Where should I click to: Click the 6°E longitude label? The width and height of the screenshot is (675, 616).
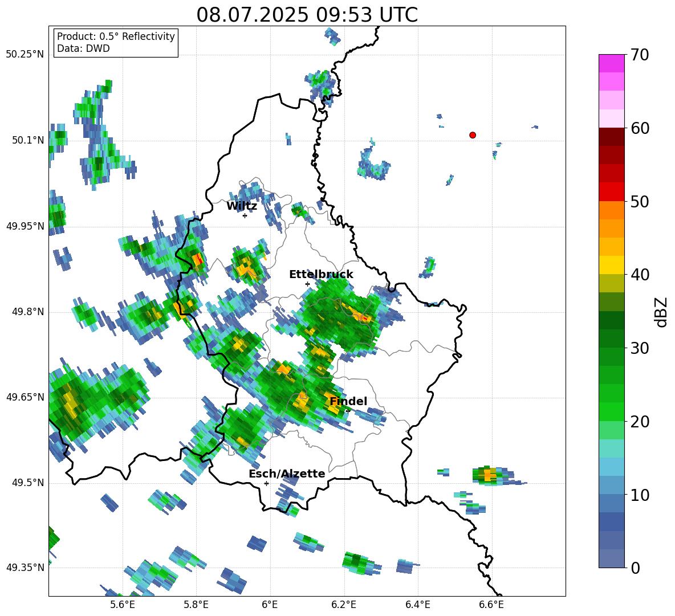pos(270,605)
